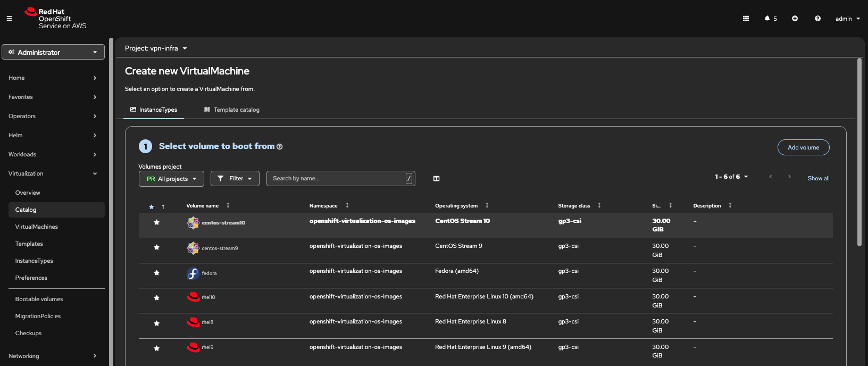Open the application launcher grid icon
868x366 pixels.
click(746, 19)
